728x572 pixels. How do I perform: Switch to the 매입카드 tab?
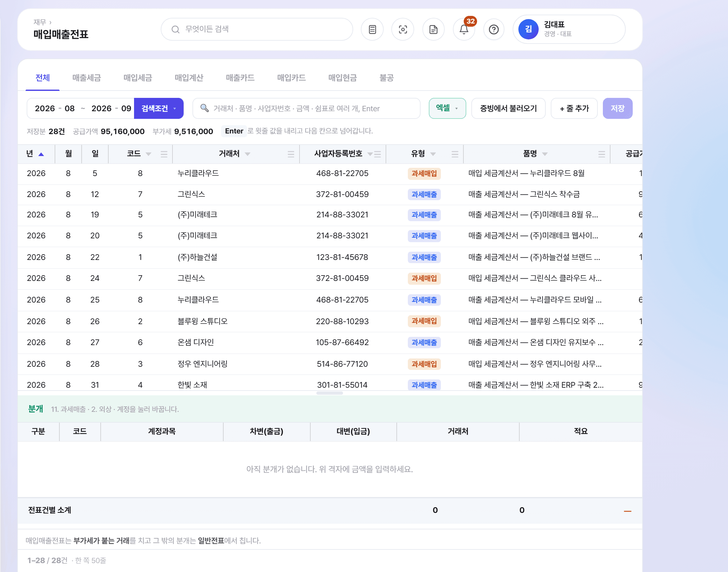[291, 78]
